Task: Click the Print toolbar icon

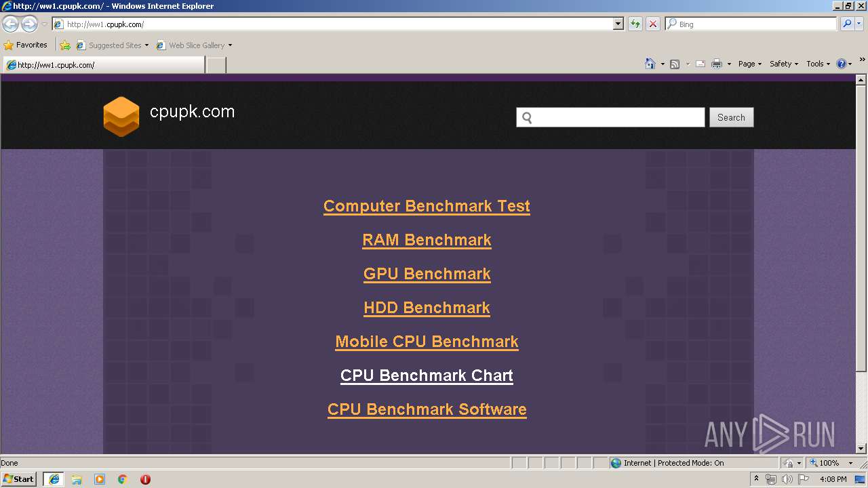Action: tap(717, 64)
